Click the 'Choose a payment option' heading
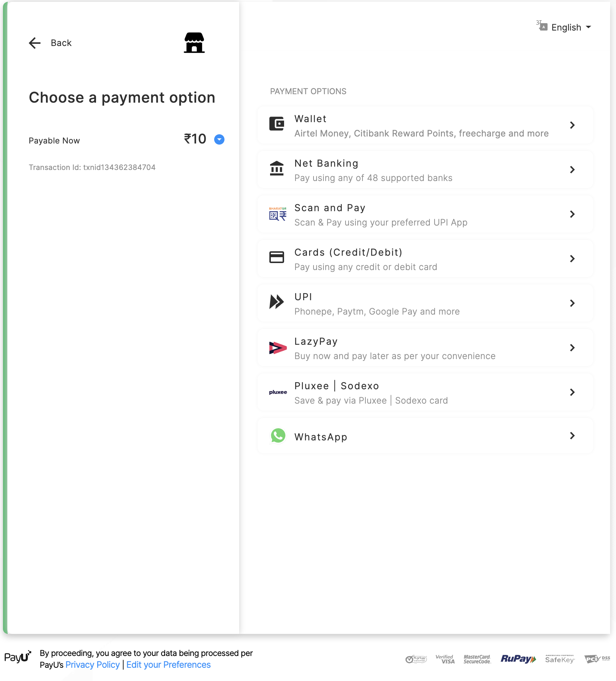616x681 pixels. [x=122, y=98]
